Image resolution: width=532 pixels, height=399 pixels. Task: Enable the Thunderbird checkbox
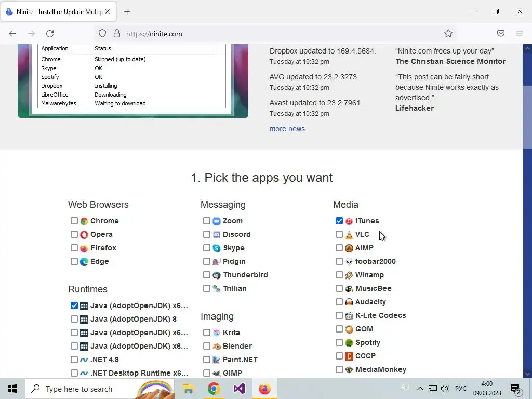click(207, 275)
